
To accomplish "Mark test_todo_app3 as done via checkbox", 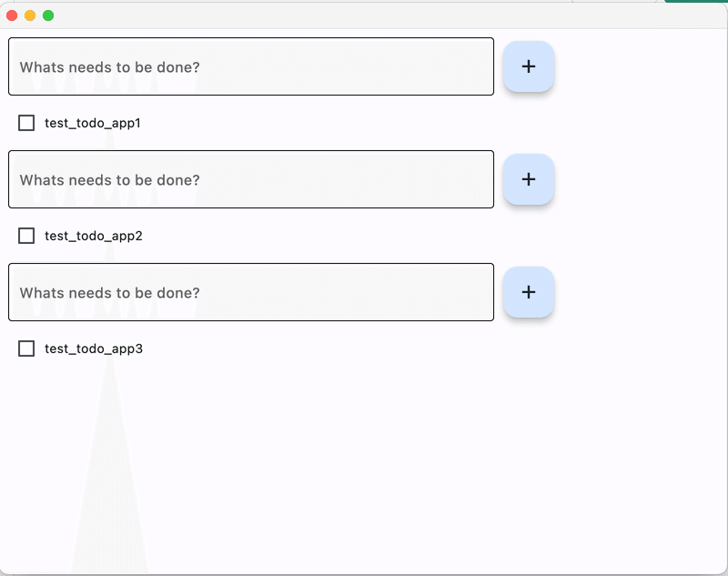I will (x=26, y=349).
